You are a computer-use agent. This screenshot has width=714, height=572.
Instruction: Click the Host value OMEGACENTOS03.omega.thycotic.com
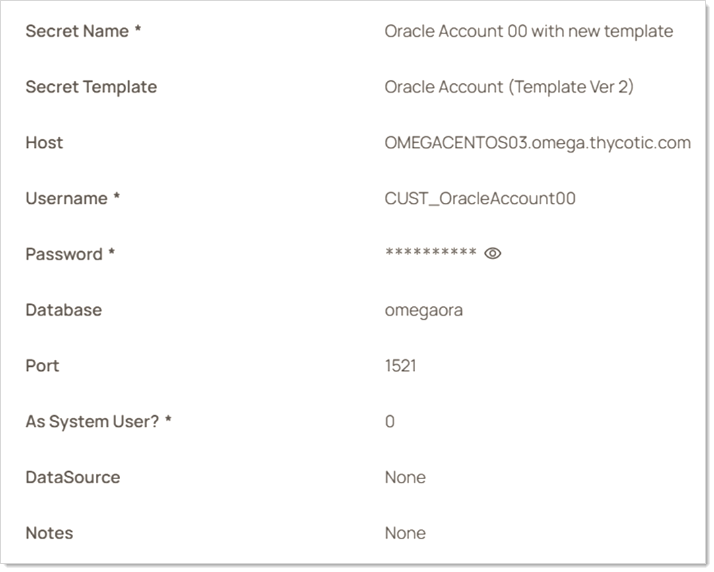tap(537, 143)
